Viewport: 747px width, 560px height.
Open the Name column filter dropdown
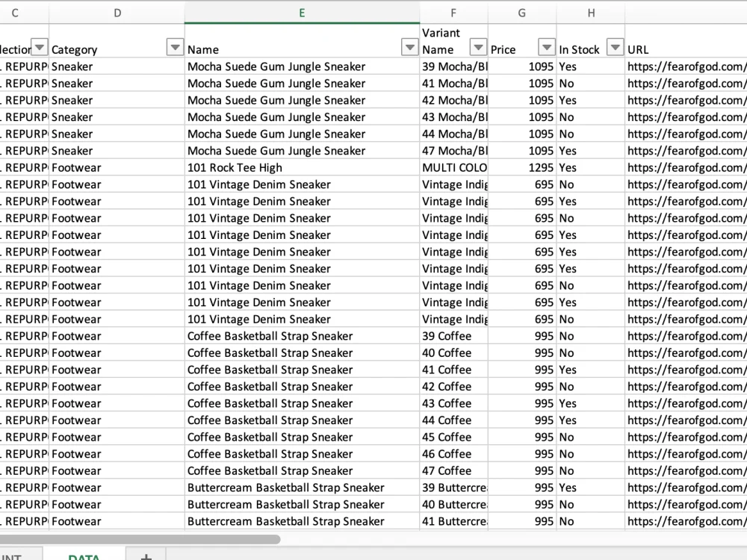pyautogui.click(x=409, y=47)
